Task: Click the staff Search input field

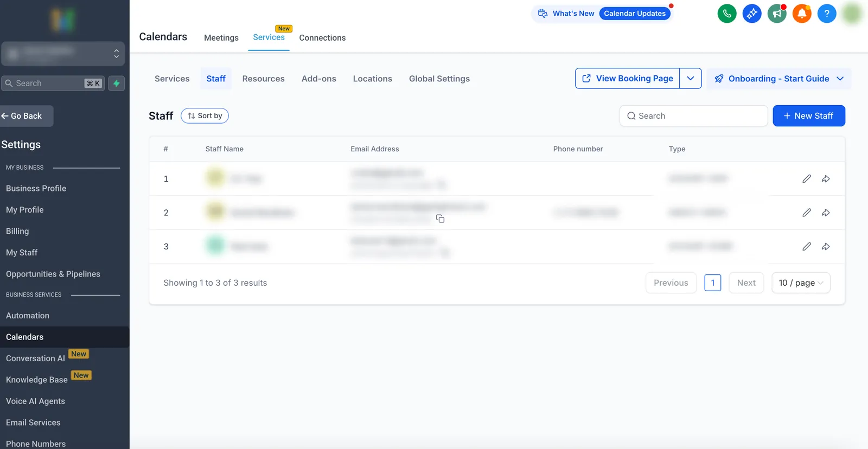Action: (x=693, y=116)
